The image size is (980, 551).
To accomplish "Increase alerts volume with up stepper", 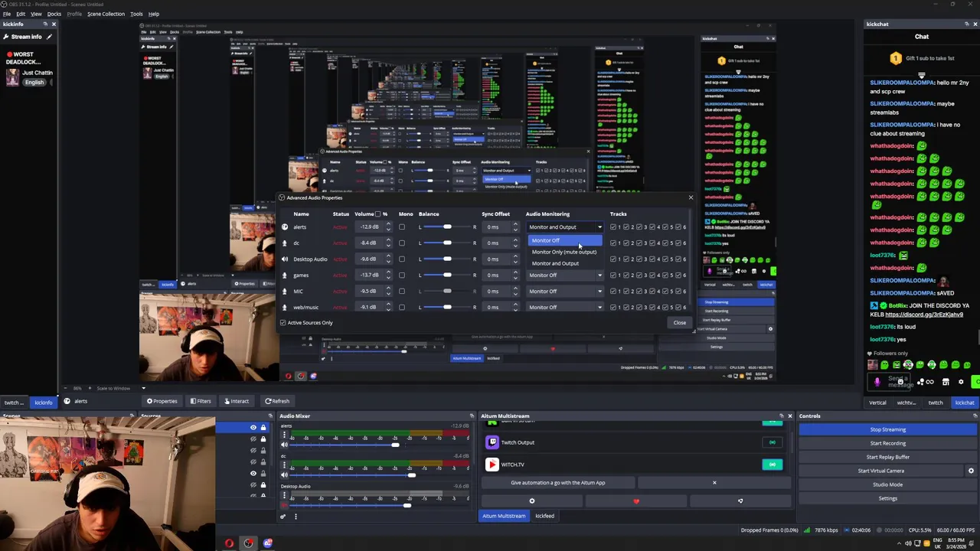I will tap(388, 225).
